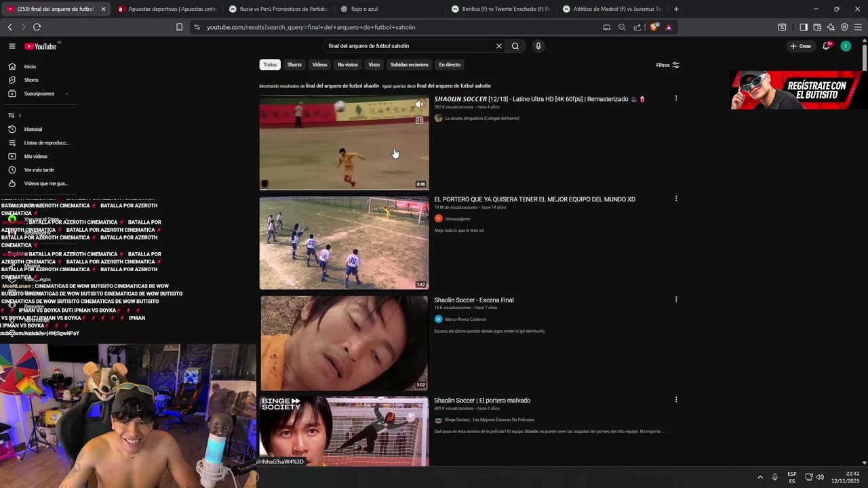Click the zoom magnifier in address bar
The image size is (868, 488).
(x=622, y=27)
